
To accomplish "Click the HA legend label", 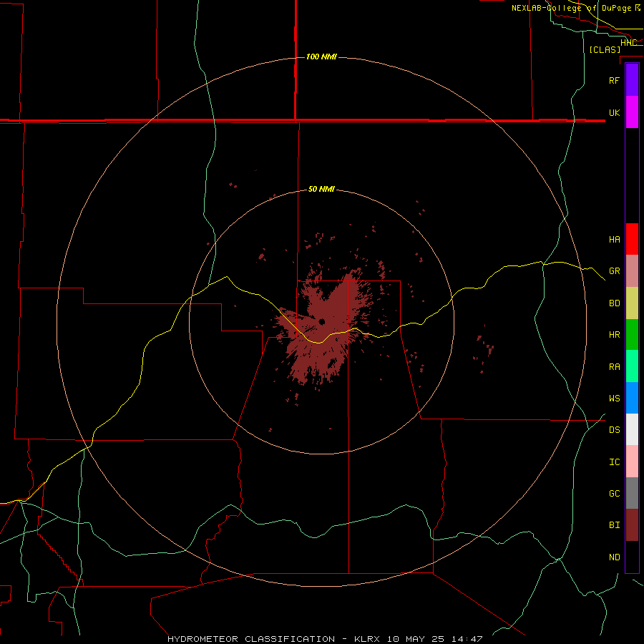I will tap(614, 239).
